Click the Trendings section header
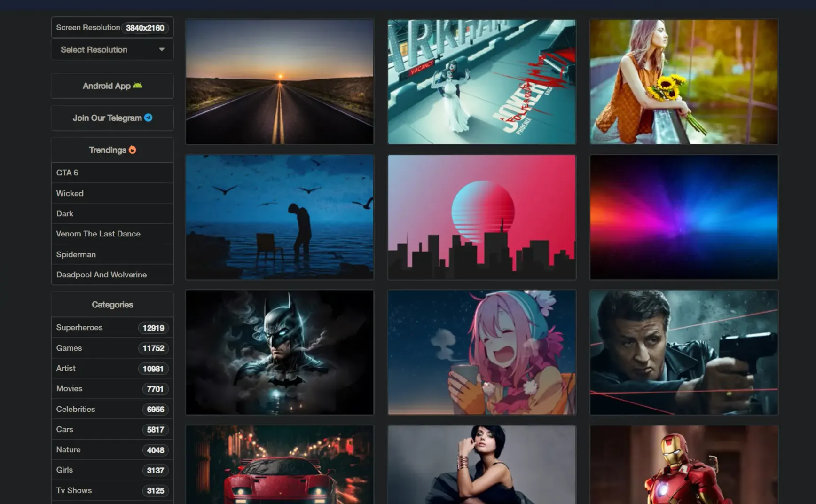 pyautogui.click(x=112, y=150)
